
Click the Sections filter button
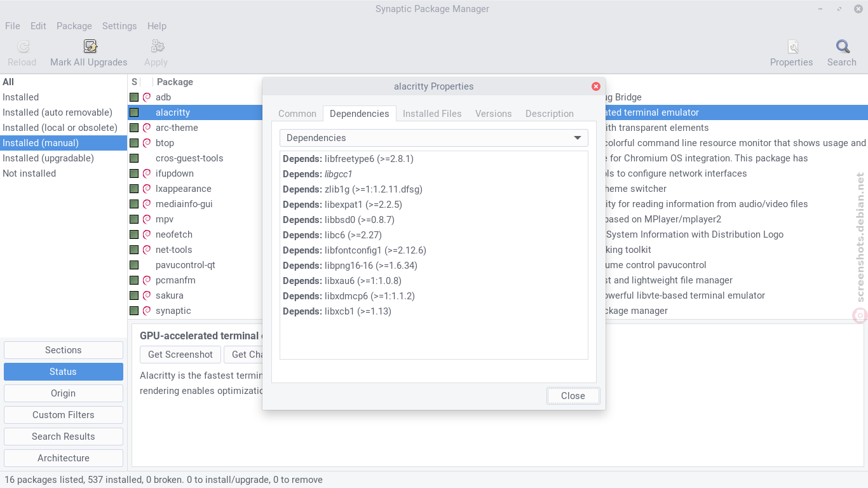pyautogui.click(x=64, y=350)
